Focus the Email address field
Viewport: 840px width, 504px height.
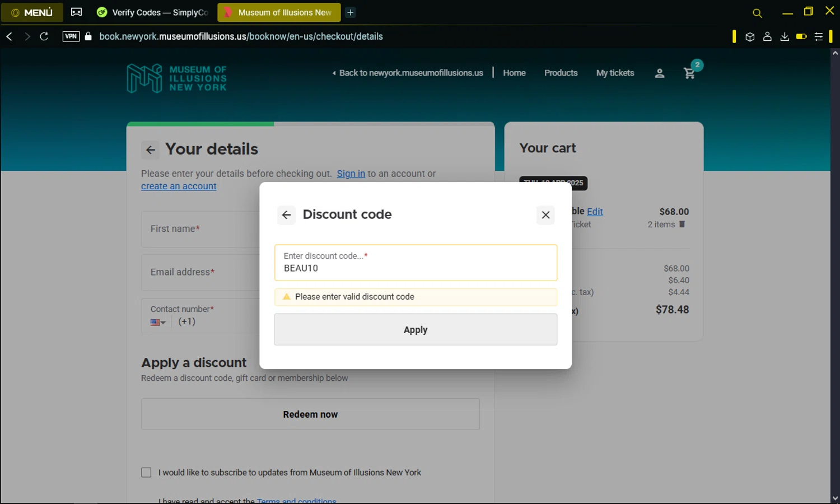[200, 272]
